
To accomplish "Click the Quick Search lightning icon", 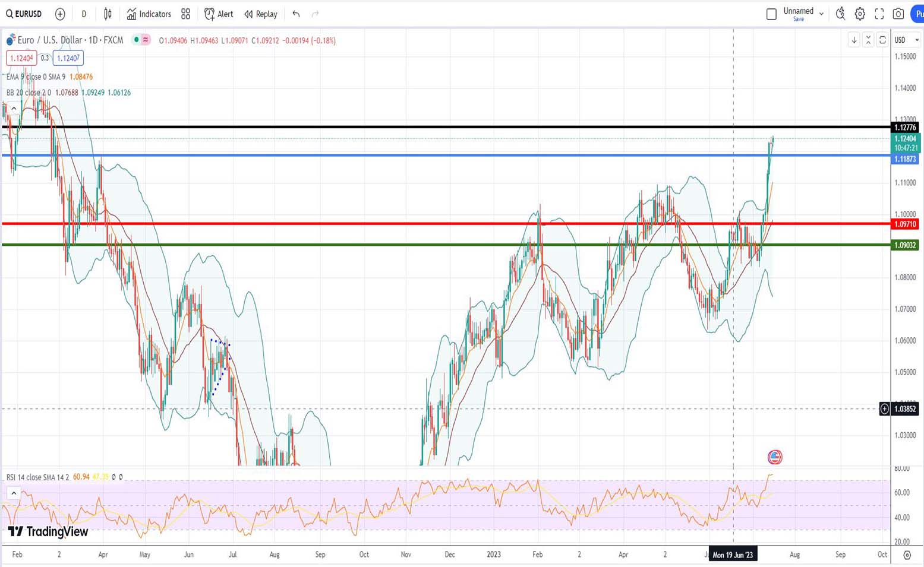I will [x=840, y=14].
